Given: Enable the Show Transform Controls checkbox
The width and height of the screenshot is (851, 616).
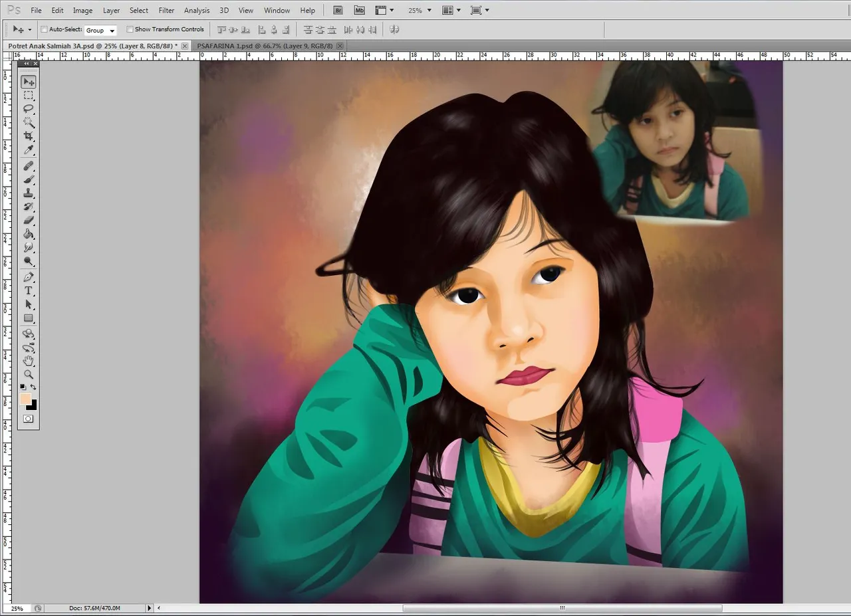Looking at the screenshot, I should (x=130, y=29).
